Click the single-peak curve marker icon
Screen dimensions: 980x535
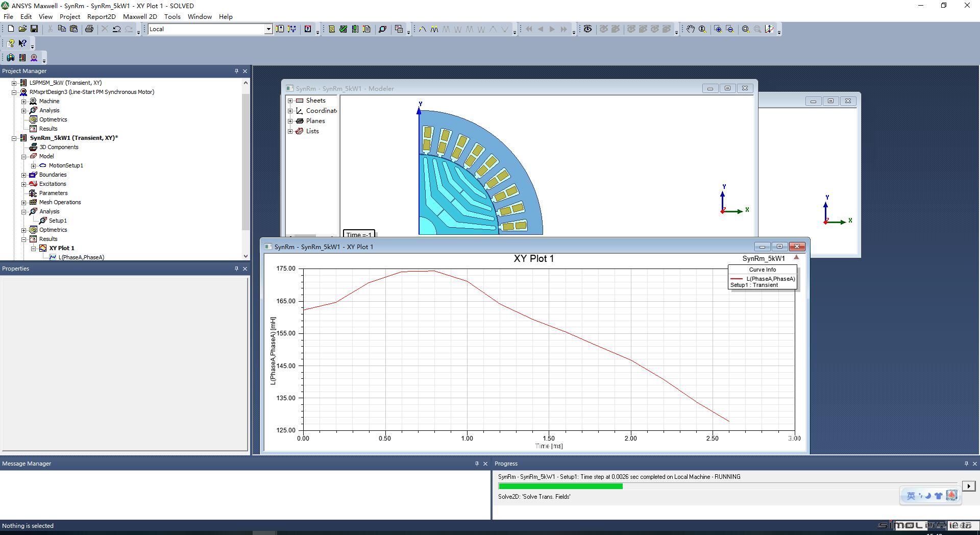tap(423, 29)
